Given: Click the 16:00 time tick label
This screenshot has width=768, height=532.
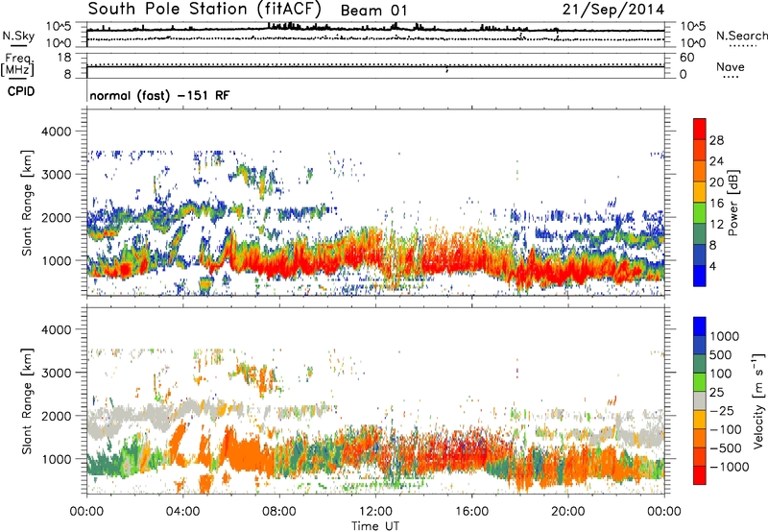Looking at the screenshot, I should [471, 512].
